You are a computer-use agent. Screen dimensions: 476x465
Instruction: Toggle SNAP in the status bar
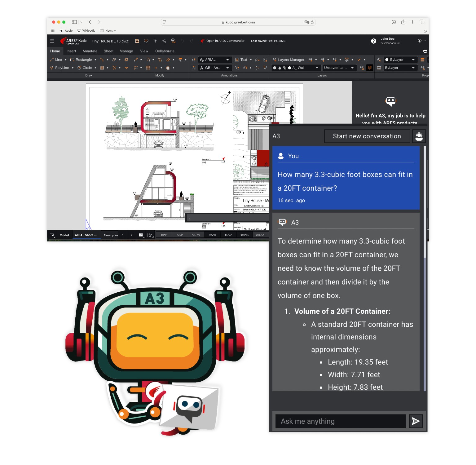coord(164,235)
